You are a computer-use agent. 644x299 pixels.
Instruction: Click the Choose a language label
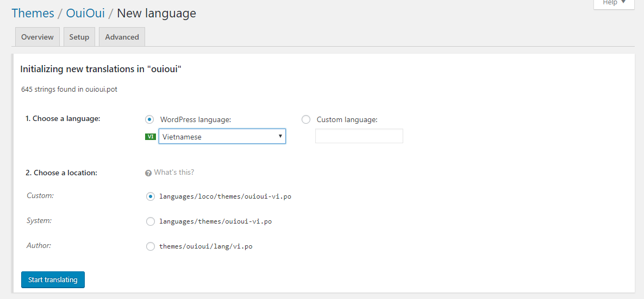(x=63, y=119)
